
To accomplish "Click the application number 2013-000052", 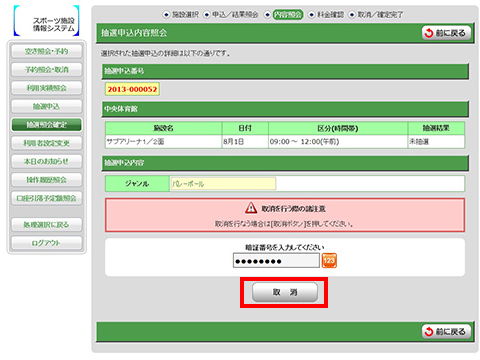I will pyautogui.click(x=132, y=89).
